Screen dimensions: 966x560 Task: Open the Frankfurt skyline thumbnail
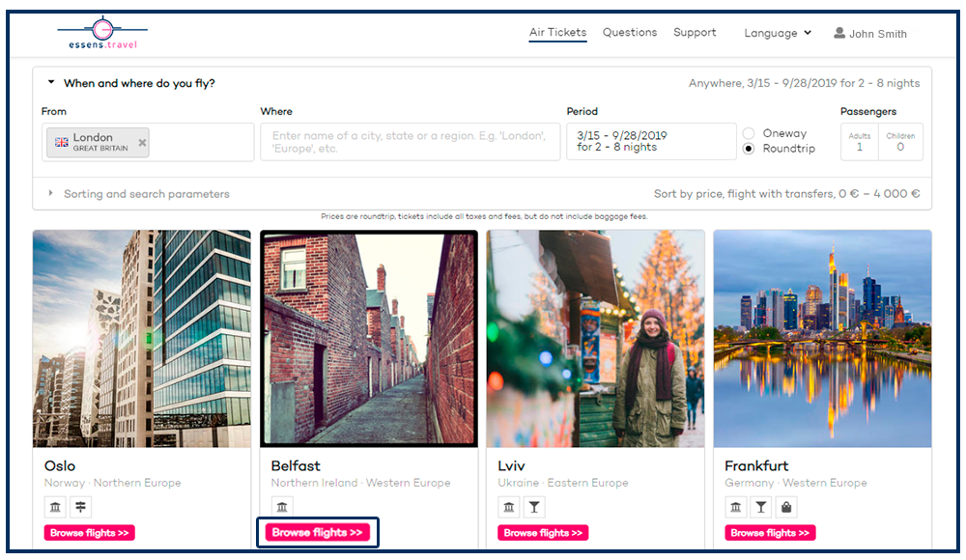coord(822,339)
